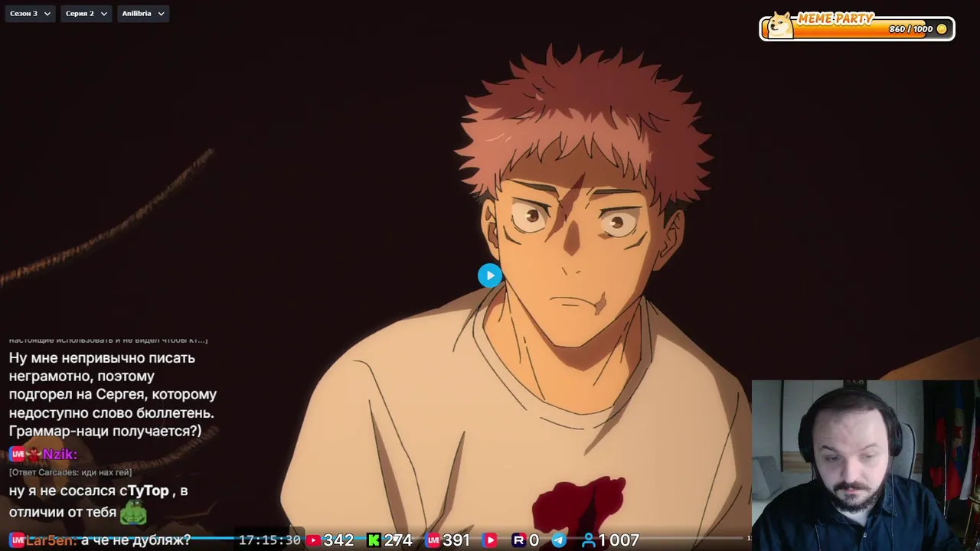
Task: Open the Серия 2 episode dropdown
Action: 86,14
